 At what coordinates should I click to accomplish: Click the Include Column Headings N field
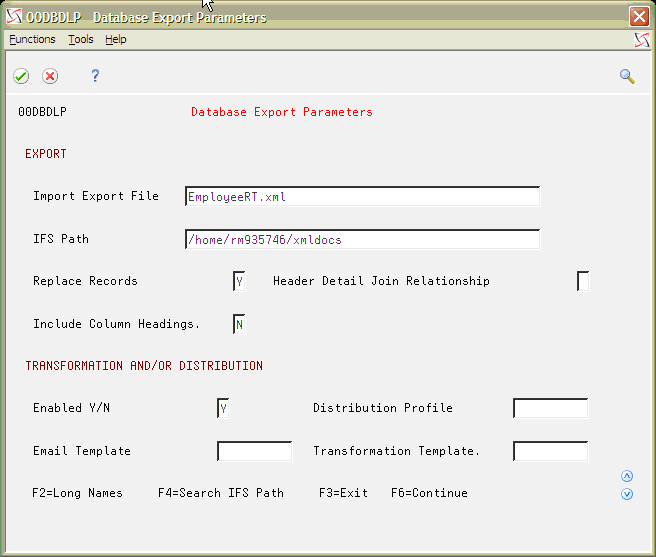point(239,324)
